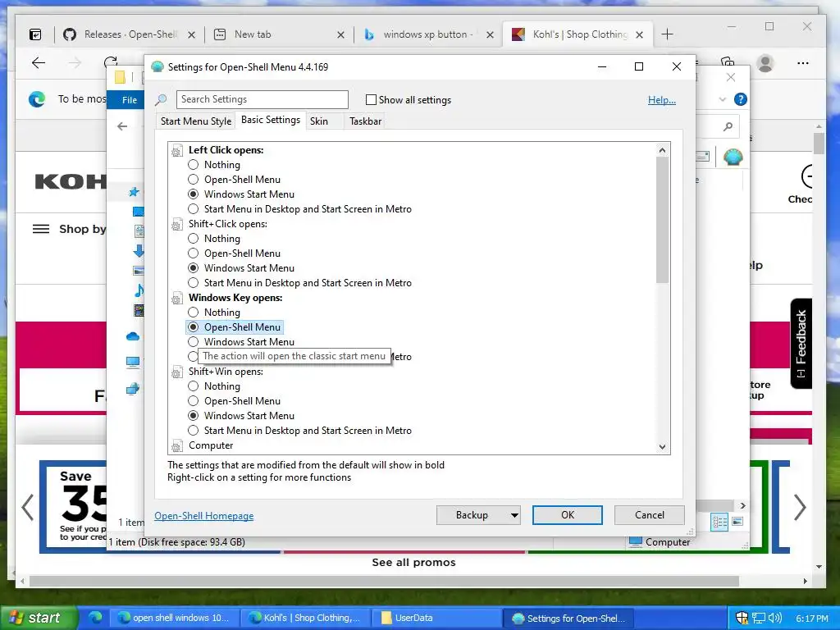Open the Kohl's Shop by hamburger menu
The height and width of the screenshot is (630, 840).
tap(41, 230)
